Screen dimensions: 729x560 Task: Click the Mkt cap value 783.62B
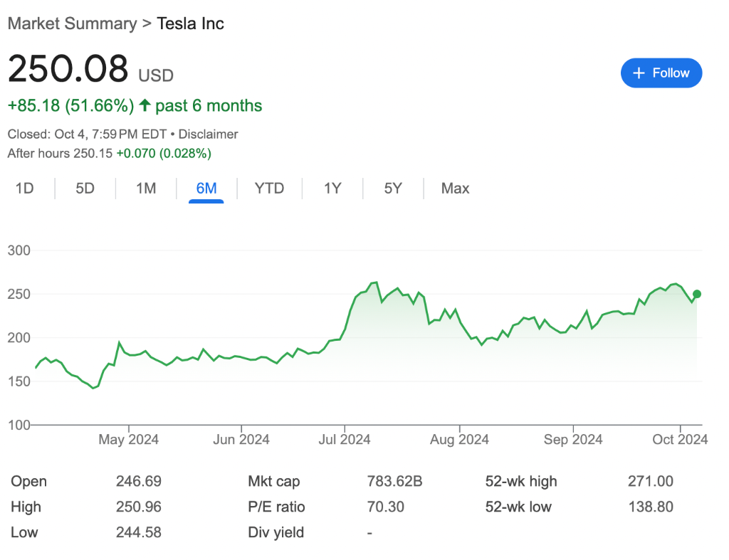click(x=394, y=482)
